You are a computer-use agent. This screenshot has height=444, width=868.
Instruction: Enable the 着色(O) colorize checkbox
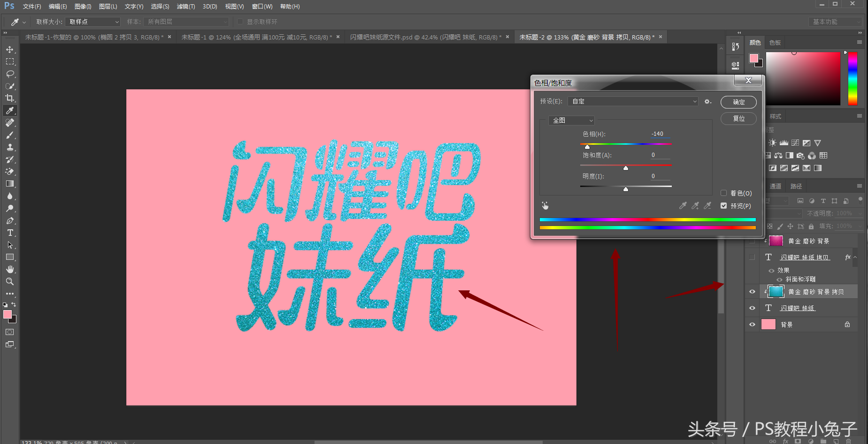pyautogui.click(x=723, y=193)
